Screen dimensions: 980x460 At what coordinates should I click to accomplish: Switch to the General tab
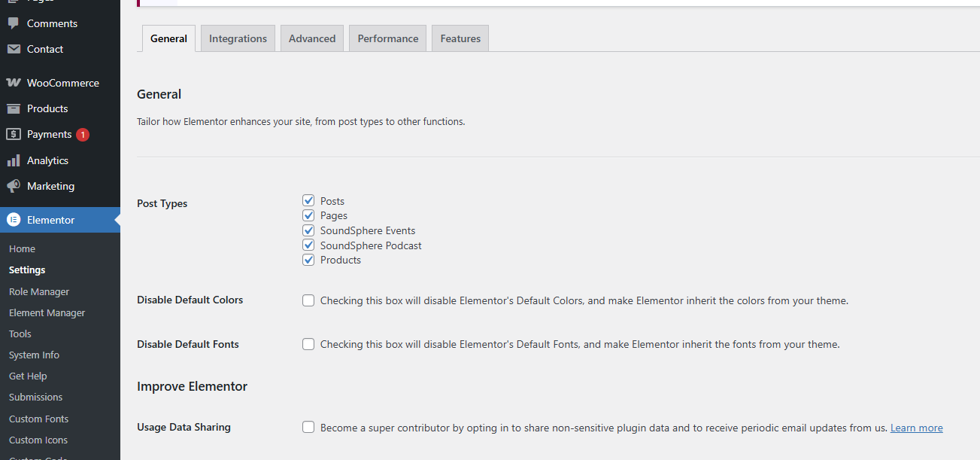coord(168,38)
